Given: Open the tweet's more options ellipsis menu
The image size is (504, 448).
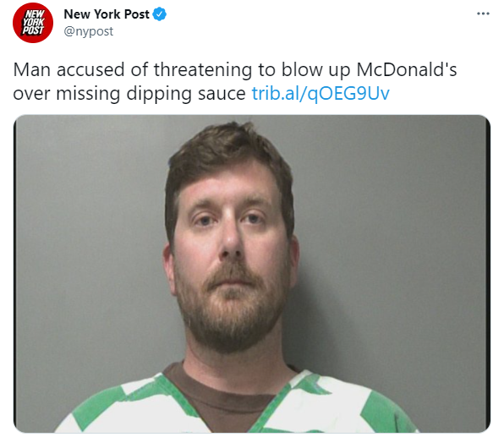Looking at the screenshot, I should (x=483, y=14).
